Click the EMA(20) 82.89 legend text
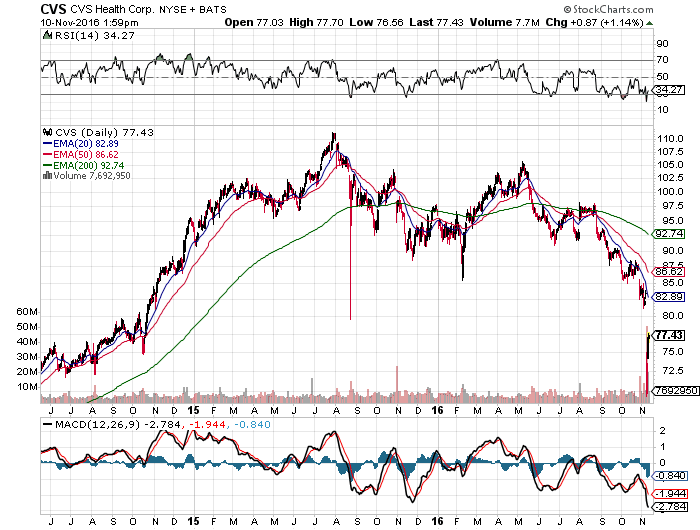 coord(86,143)
